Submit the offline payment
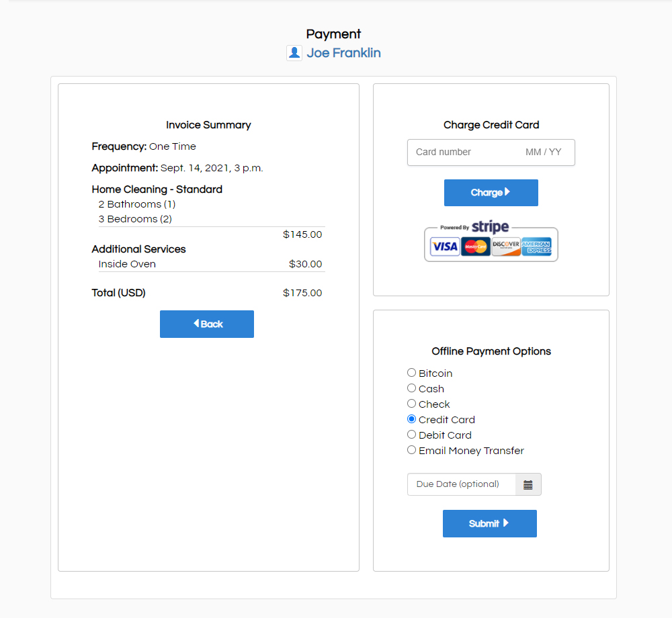 [x=489, y=523]
